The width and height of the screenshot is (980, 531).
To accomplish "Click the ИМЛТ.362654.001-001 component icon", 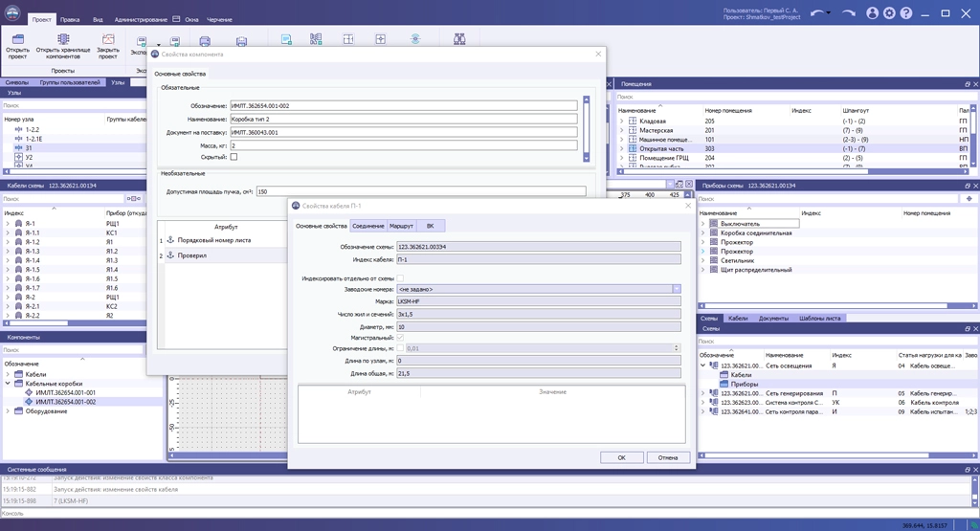I will 28,393.
